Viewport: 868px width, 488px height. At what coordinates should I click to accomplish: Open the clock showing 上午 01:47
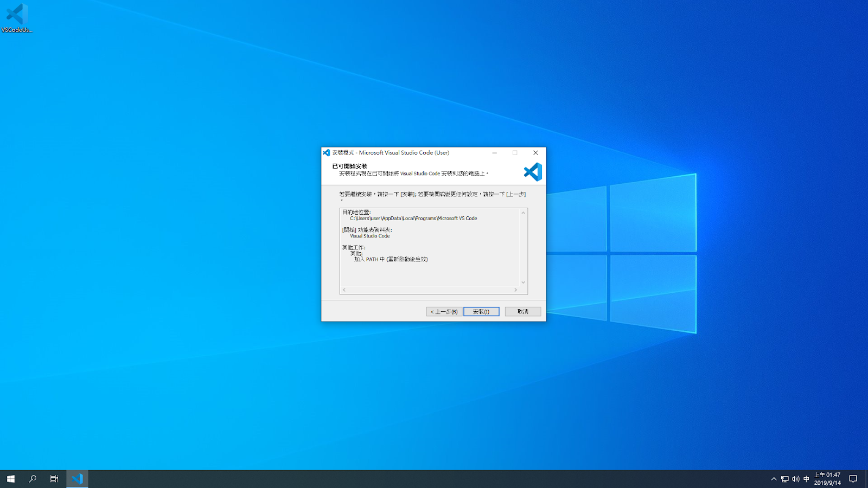coord(827,479)
